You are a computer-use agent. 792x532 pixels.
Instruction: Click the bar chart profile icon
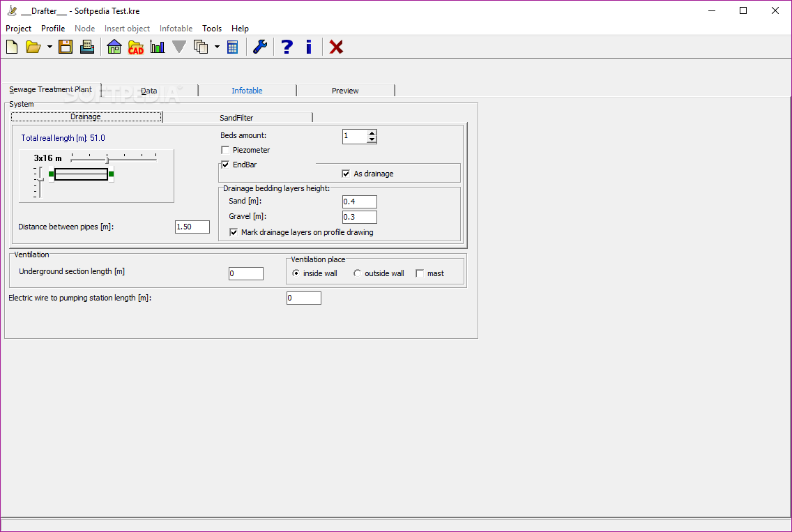coord(158,47)
